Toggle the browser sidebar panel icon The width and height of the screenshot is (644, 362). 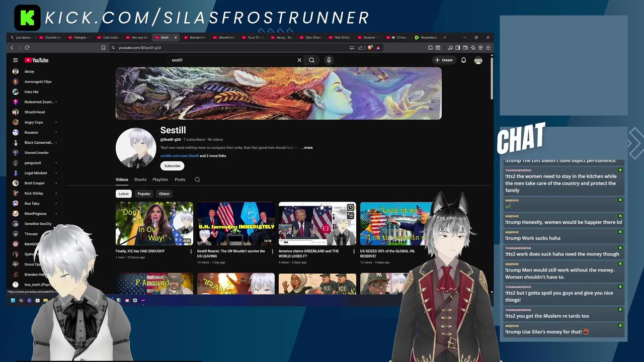[457, 48]
